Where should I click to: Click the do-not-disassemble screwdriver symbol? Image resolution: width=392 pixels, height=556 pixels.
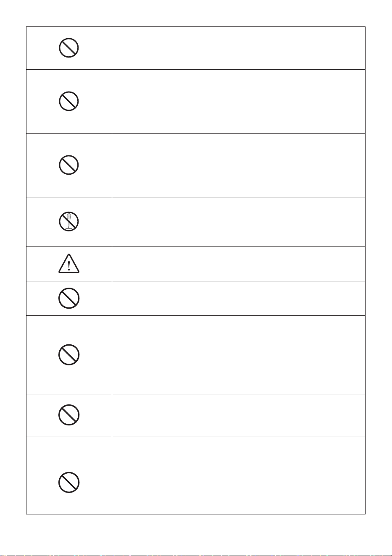pyautogui.click(x=69, y=221)
